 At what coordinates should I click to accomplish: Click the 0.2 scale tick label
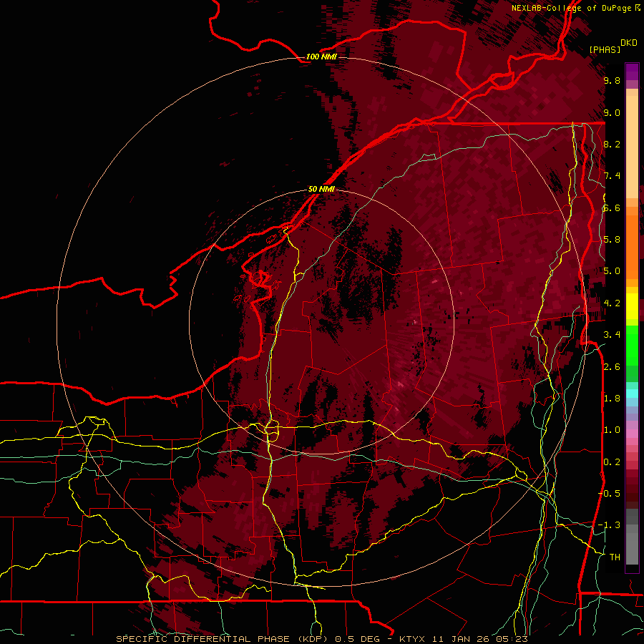(612, 462)
